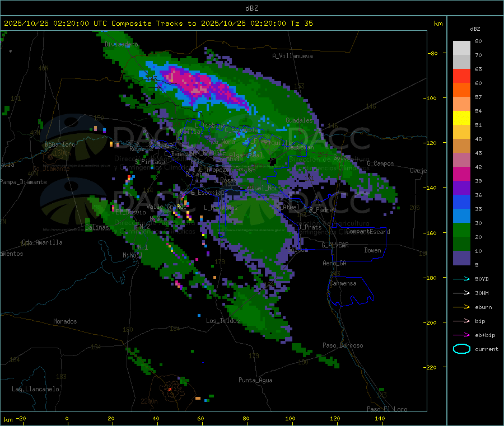Click the 'Agua_Toro' map label

point(60,144)
